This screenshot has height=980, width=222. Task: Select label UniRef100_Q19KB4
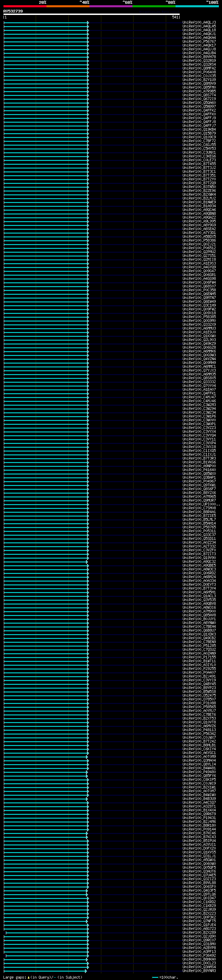199,129
